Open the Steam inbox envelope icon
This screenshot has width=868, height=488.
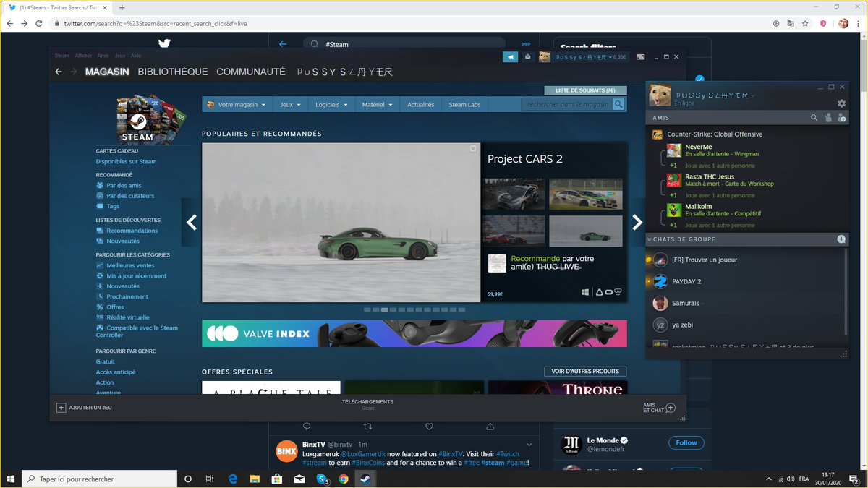point(528,56)
